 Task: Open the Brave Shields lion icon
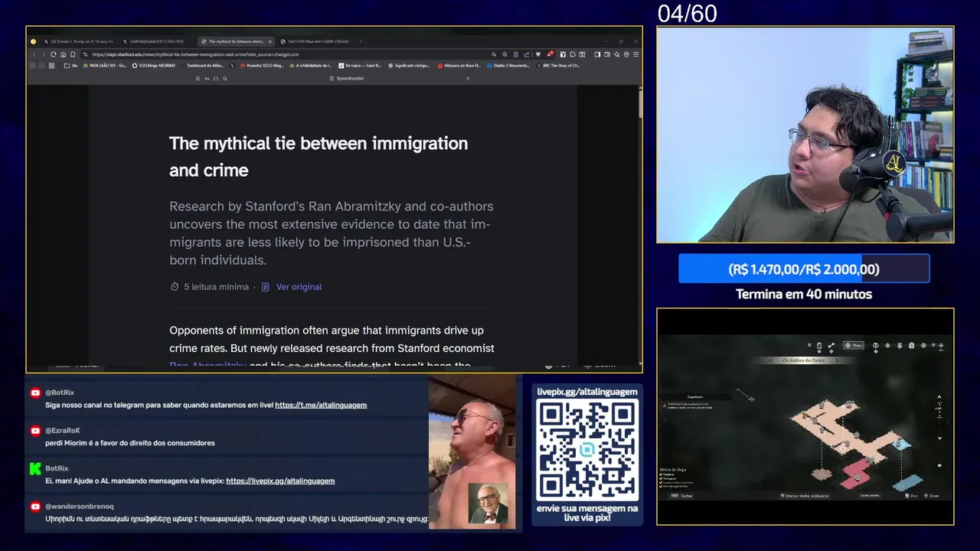click(538, 54)
